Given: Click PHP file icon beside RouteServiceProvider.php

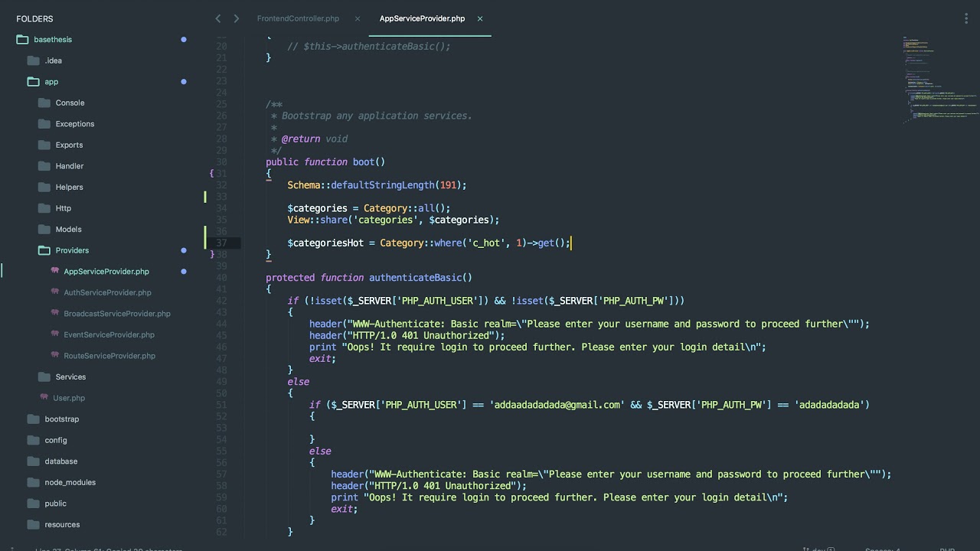Looking at the screenshot, I should [55, 355].
